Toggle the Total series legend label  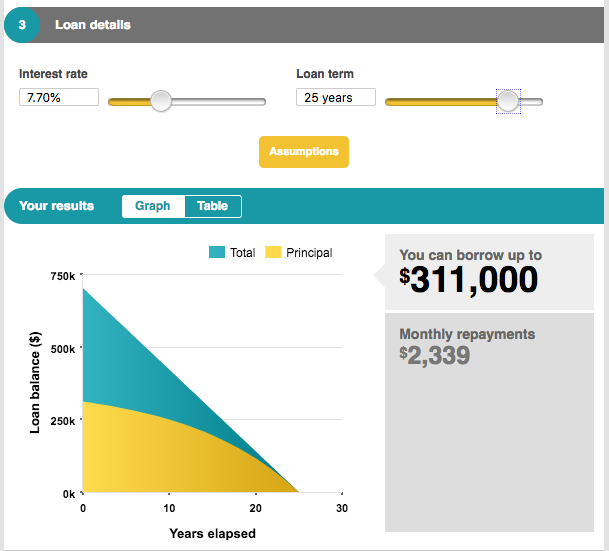(243, 253)
